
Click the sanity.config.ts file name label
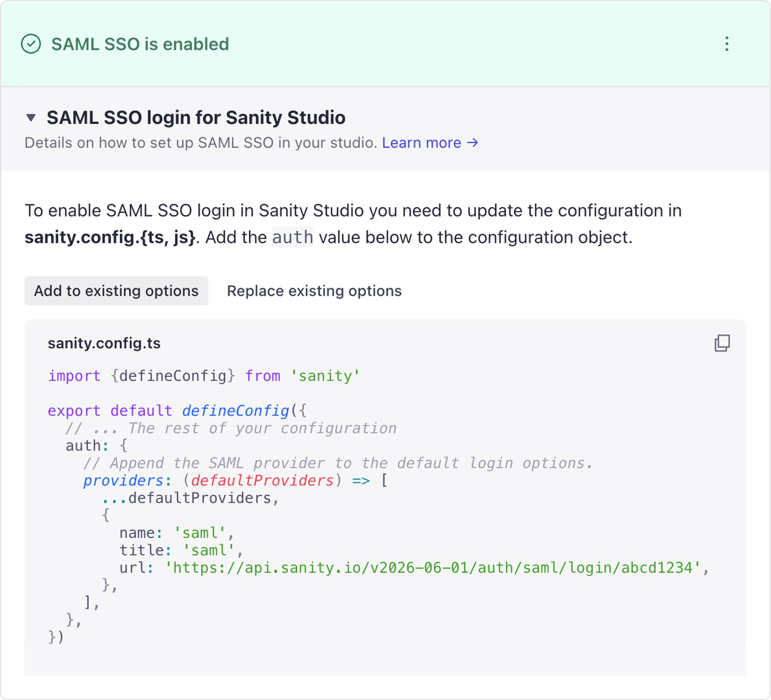(x=104, y=343)
